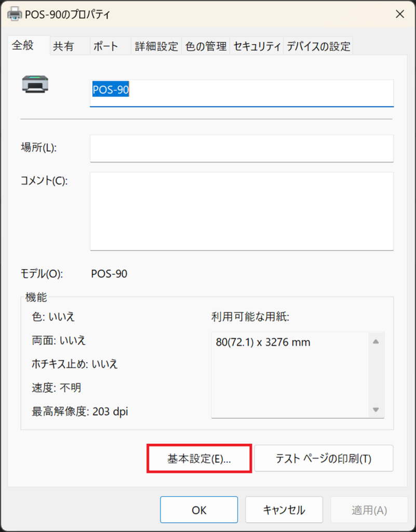This screenshot has width=416, height=532.
Task: Open the ポート tab
Action: click(105, 46)
